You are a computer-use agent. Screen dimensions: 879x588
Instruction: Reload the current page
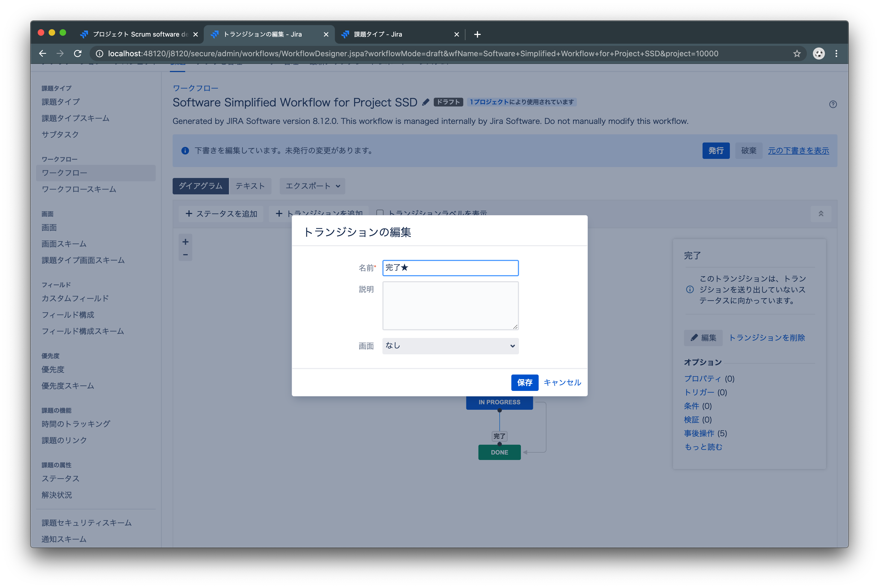coord(78,54)
